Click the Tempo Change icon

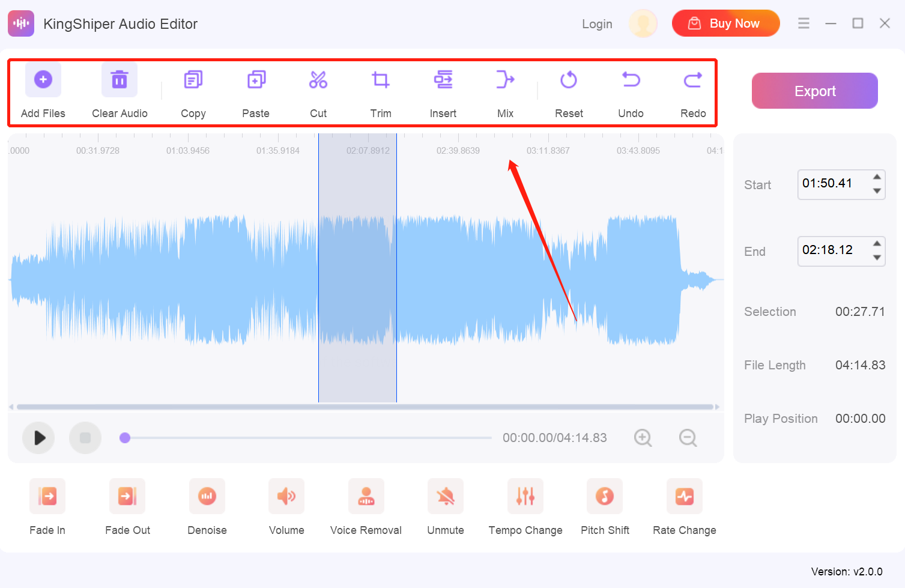(x=525, y=496)
